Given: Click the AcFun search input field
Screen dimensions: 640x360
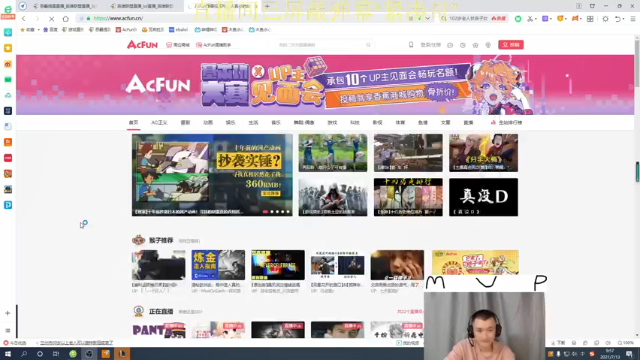Looking at the screenshot, I should (320, 45).
